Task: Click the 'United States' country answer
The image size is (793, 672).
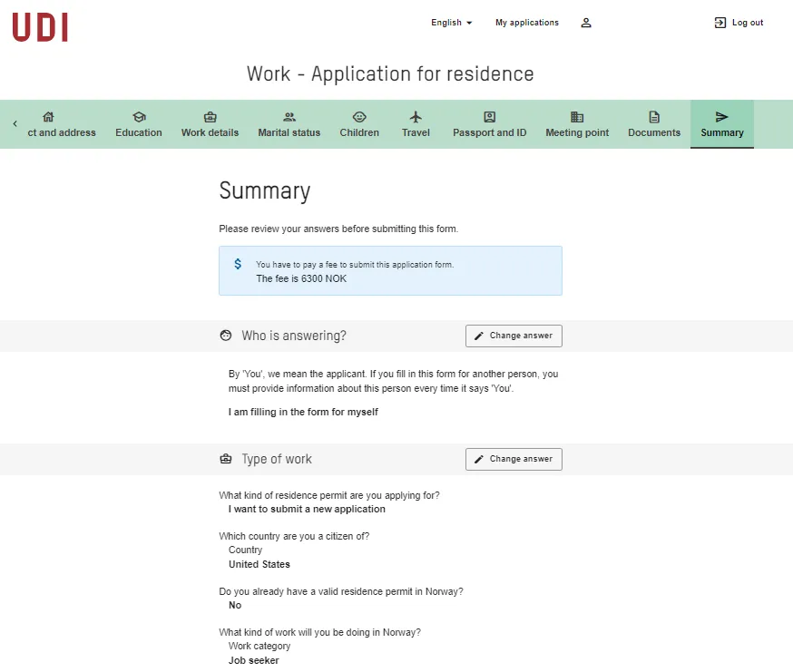Action: [259, 564]
